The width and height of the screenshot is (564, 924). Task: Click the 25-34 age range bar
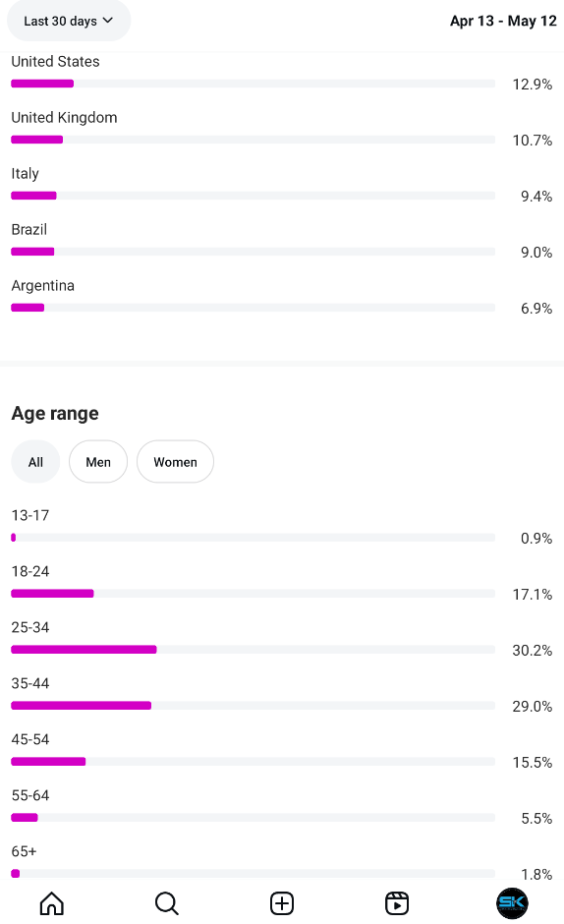[253, 650]
